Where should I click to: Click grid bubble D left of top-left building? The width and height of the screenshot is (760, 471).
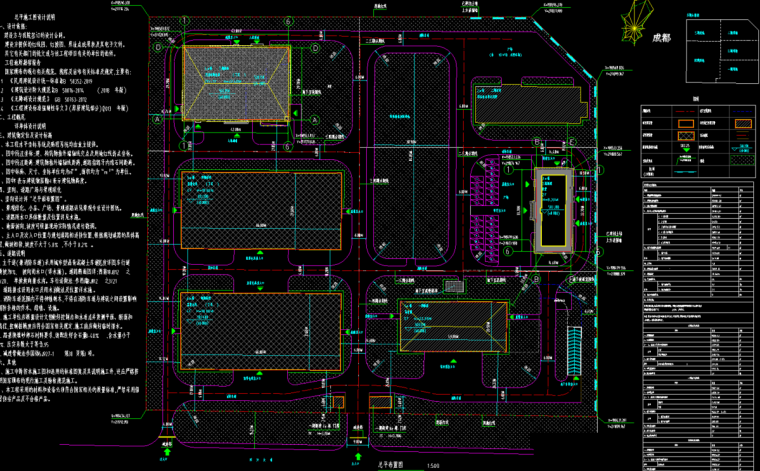coord(158,47)
